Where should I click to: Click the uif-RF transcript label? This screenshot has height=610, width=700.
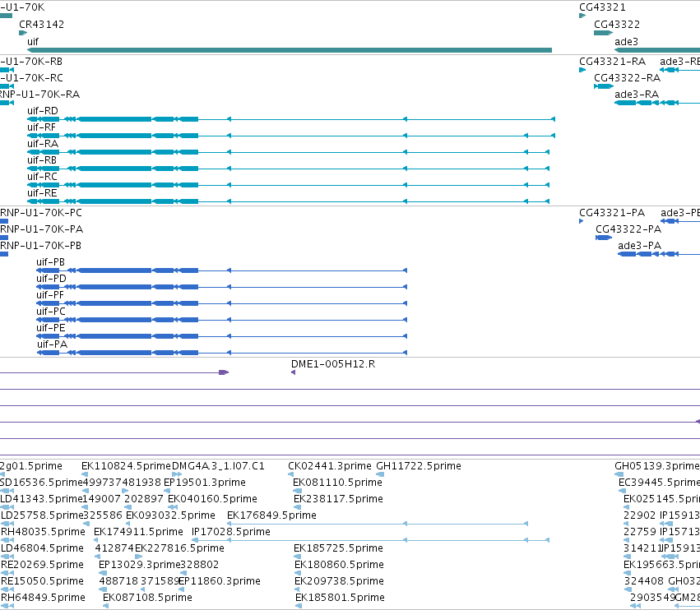[41, 127]
